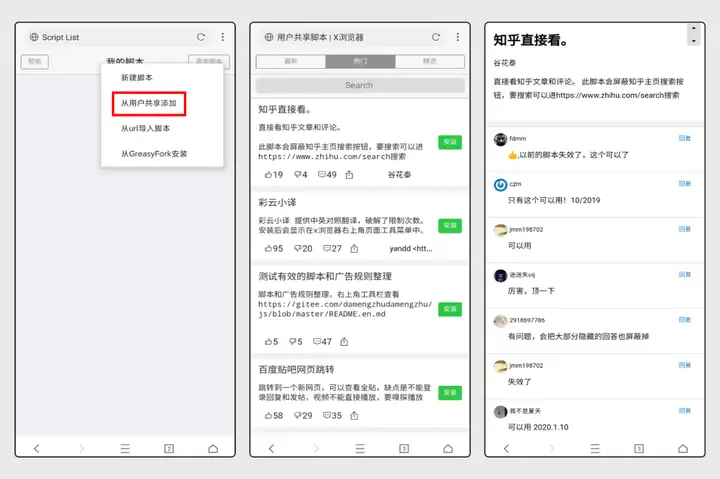Switch to the 最新 tab
The width and height of the screenshot is (720, 479).
[291, 61]
